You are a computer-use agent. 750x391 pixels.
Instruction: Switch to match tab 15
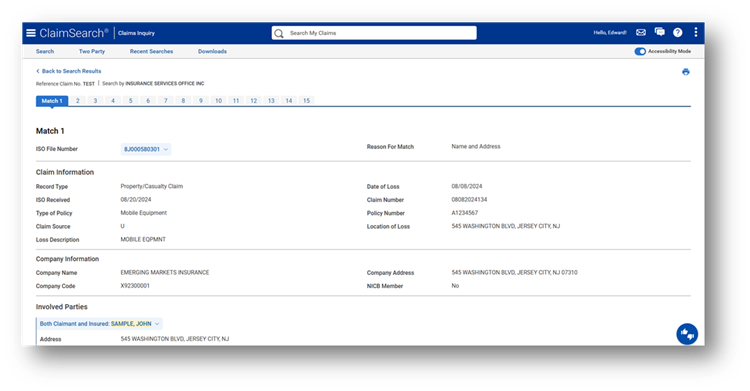tap(307, 101)
